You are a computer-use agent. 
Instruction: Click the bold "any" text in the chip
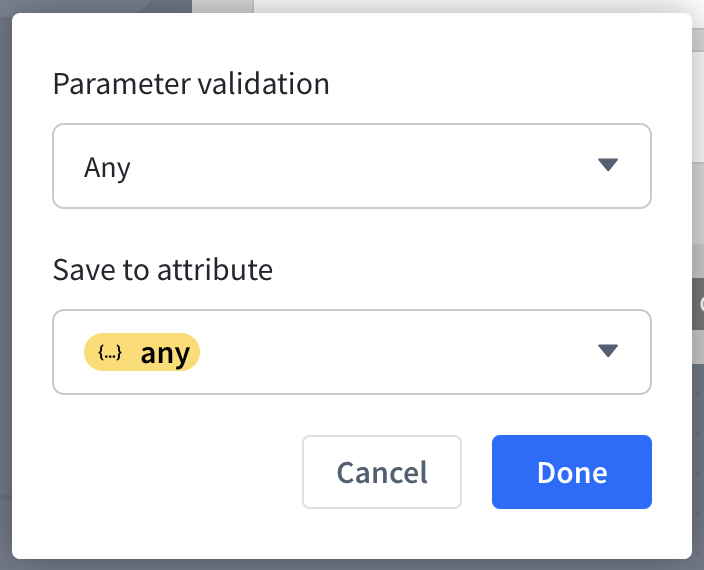[x=165, y=353]
